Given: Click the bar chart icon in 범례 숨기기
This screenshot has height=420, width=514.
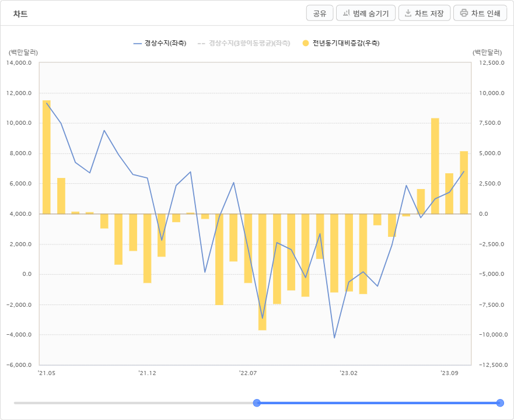Looking at the screenshot, I should [346, 13].
